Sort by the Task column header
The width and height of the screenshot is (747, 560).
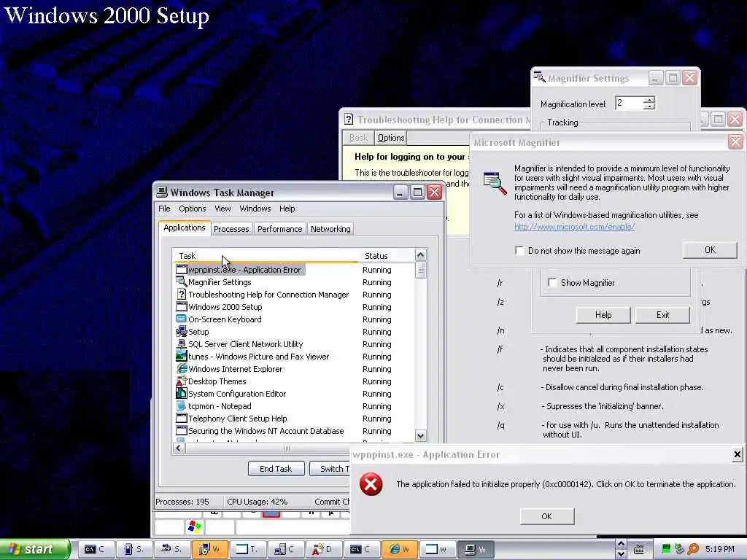pyautogui.click(x=265, y=256)
